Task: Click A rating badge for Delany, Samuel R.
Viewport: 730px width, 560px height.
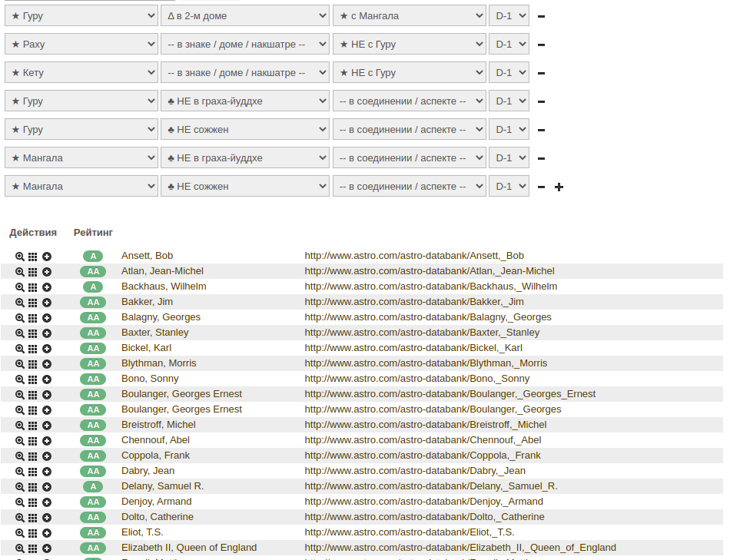Action: pos(93,486)
